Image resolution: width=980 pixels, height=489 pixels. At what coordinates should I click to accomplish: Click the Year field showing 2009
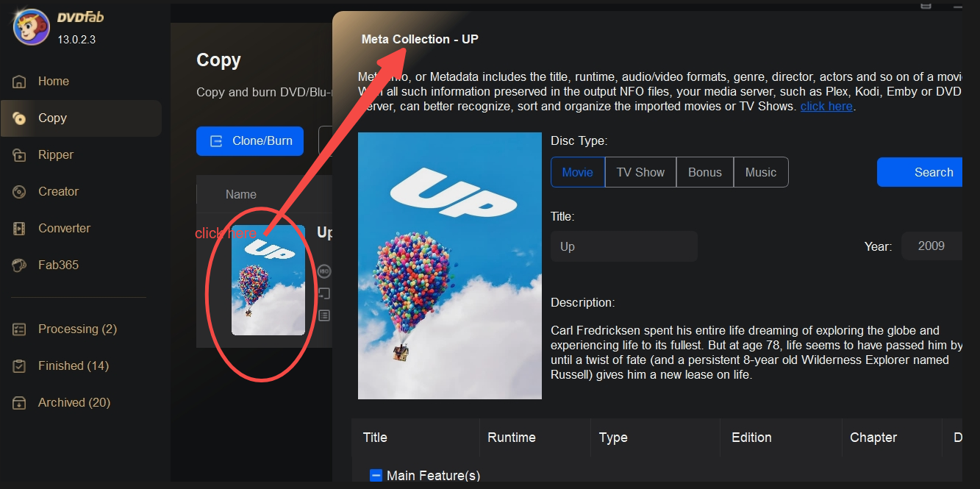coord(931,246)
